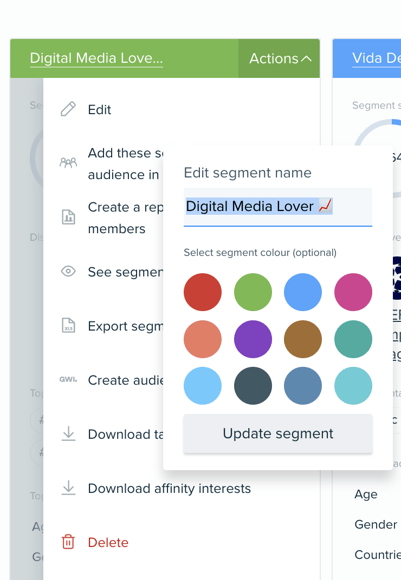Click the audience people group icon

(x=68, y=163)
